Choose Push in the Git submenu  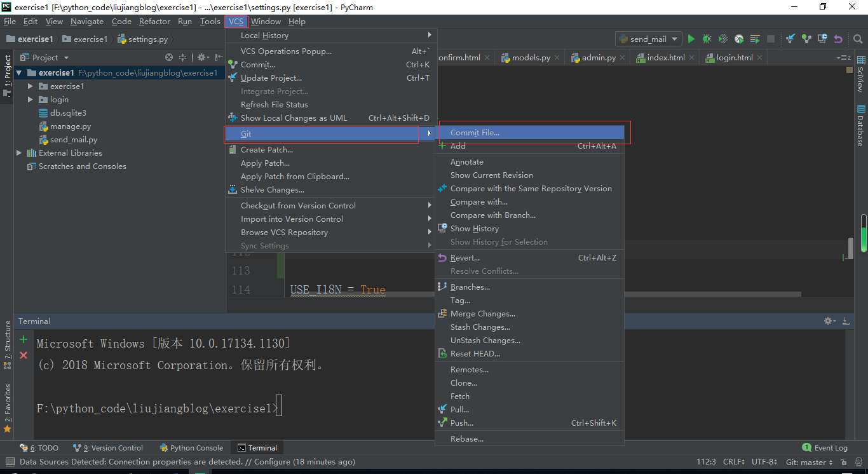529,423
